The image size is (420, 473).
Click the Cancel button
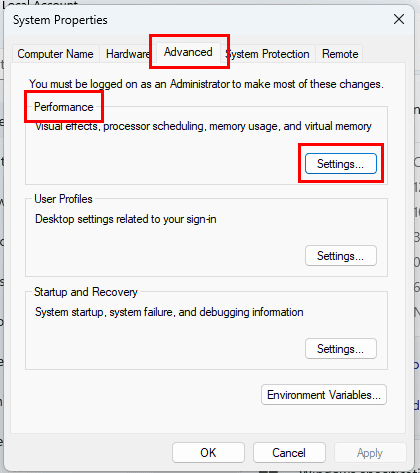289,453
